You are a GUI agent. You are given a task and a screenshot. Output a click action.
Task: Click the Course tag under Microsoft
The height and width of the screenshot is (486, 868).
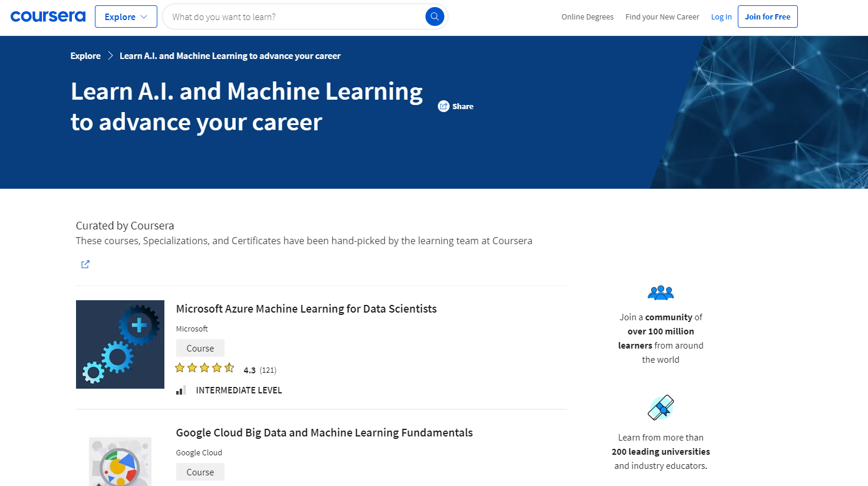click(200, 348)
